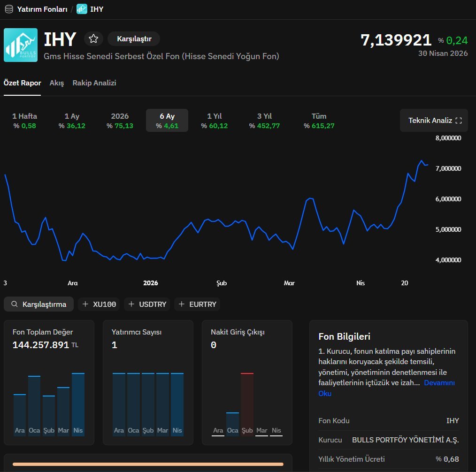Switch to the Akış tab

tap(57, 83)
